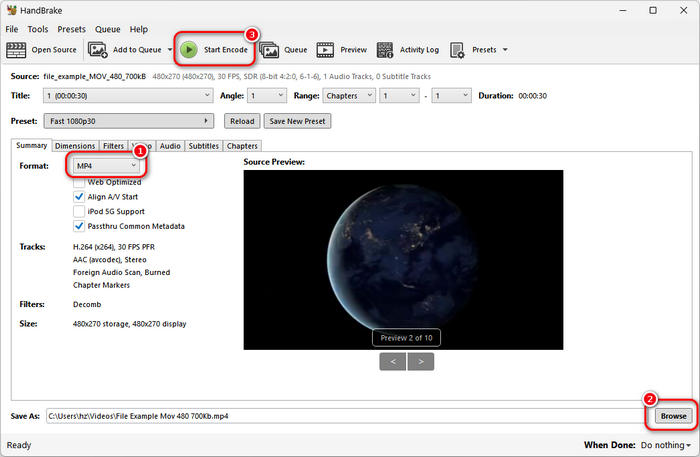Click the Activity Log label
This screenshot has width=700, height=457.
419,50
